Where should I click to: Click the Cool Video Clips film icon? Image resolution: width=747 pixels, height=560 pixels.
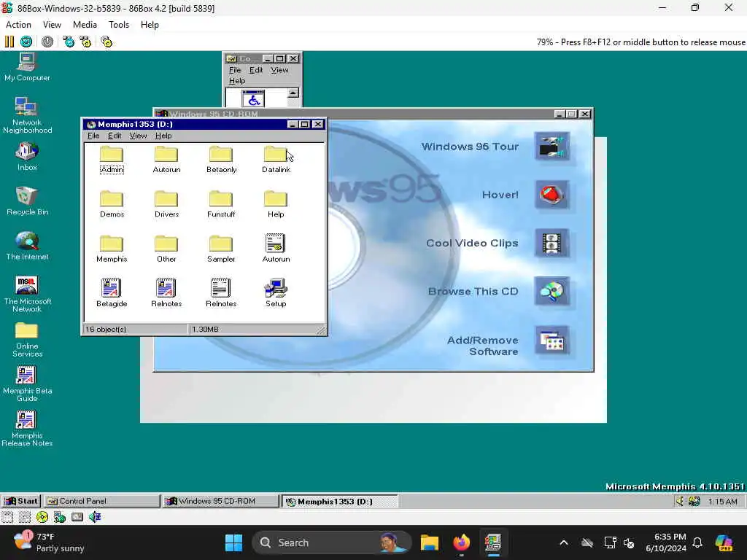click(x=551, y=243)
